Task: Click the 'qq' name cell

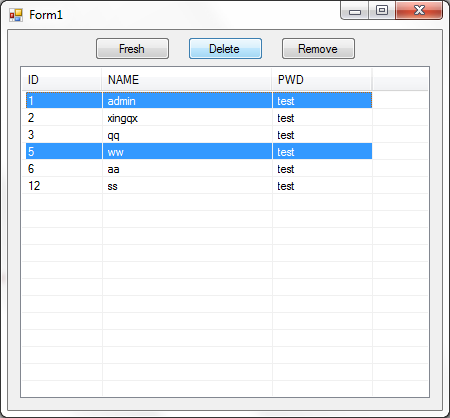Action: [x=187, y=135]
